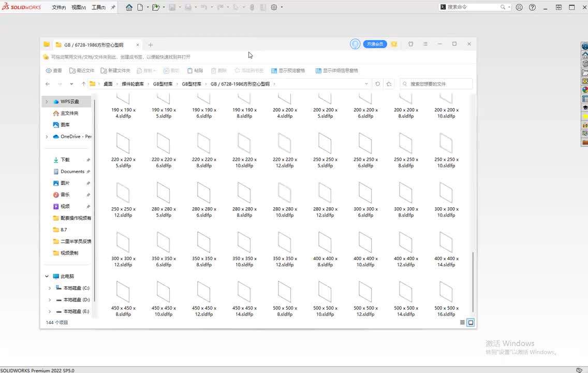Go back in folder navigation

[x=48, y=84]
